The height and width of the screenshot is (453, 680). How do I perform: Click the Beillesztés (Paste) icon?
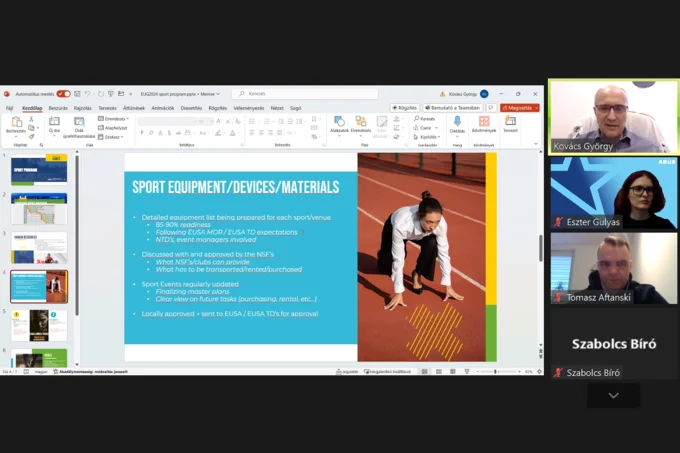point(16,122)
